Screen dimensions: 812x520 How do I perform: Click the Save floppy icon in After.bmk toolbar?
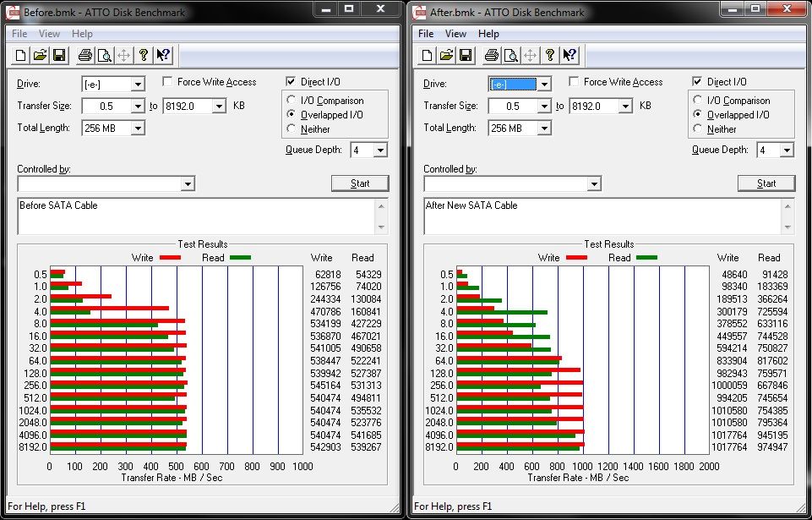pyautogui.click(x=466, y=55)
